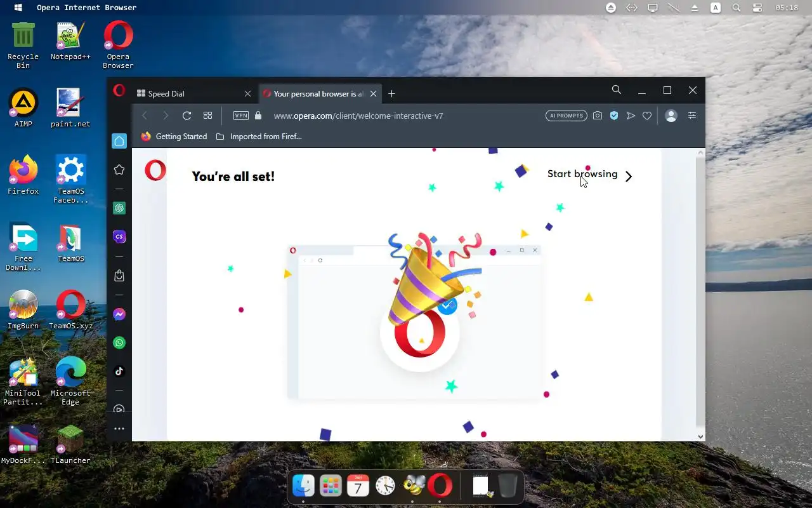Click 'Opera Internet Browser' menu bar title

(x=87, y=8)
